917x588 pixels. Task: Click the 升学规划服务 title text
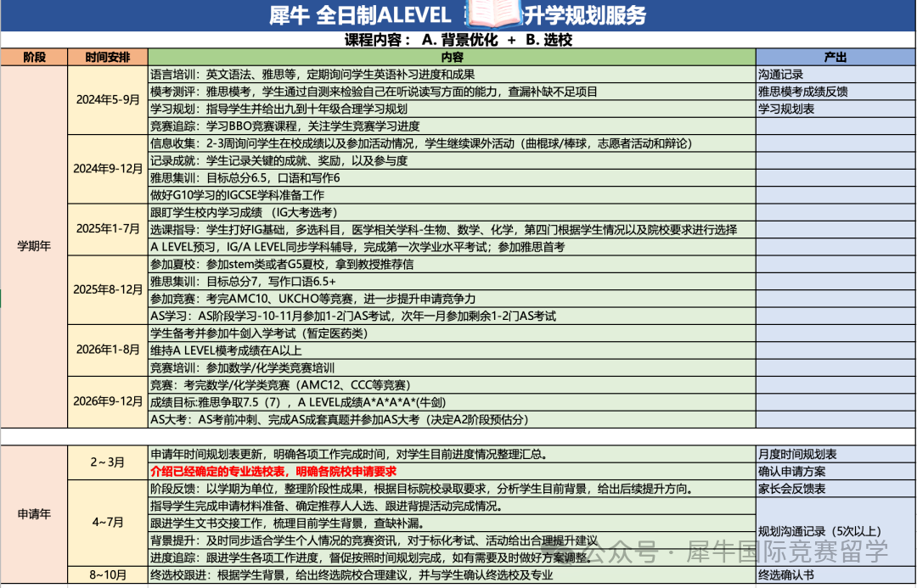pyautogui.click(x=585, y=15)
